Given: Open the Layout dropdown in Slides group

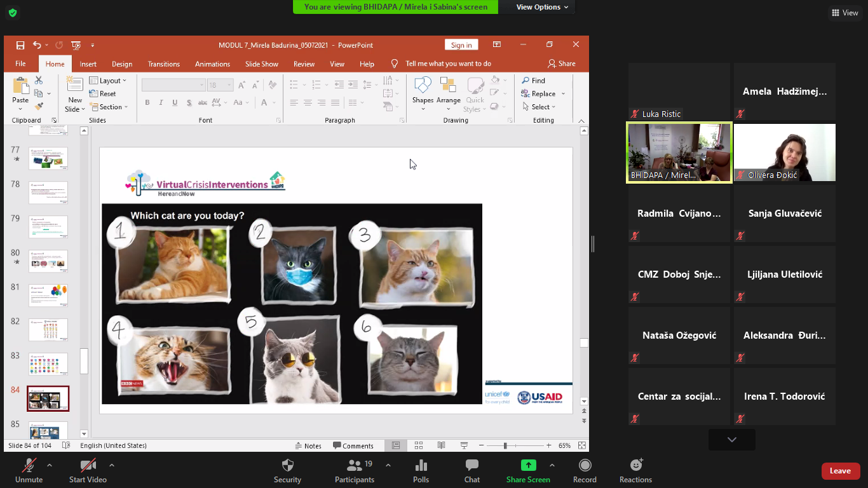Looking at the screenshot, I should 108,81.
